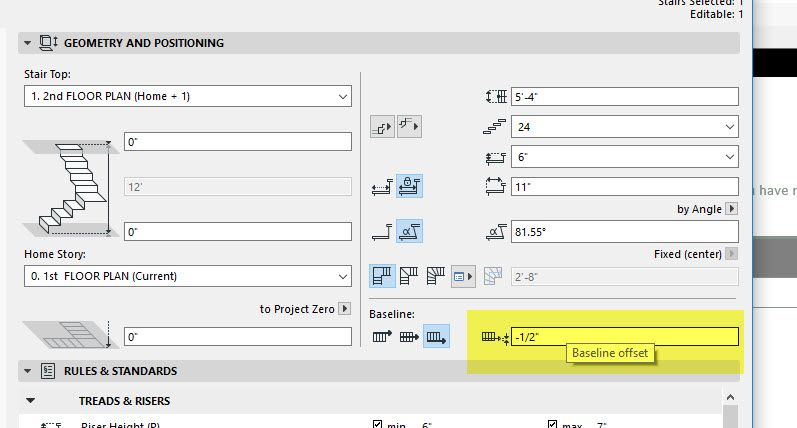The image size is (797, 428).
Task: Collapse the Rules & Standards section
Action: tap(27, 371)
